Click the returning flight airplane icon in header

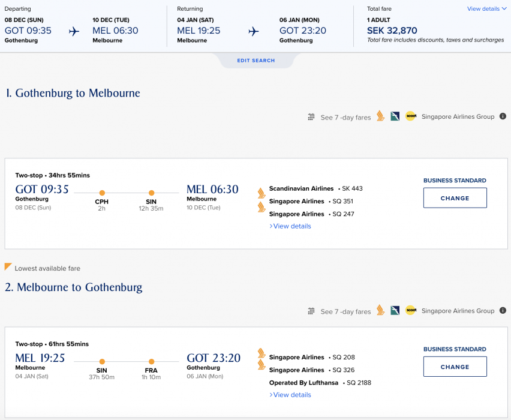coord(254,31)
